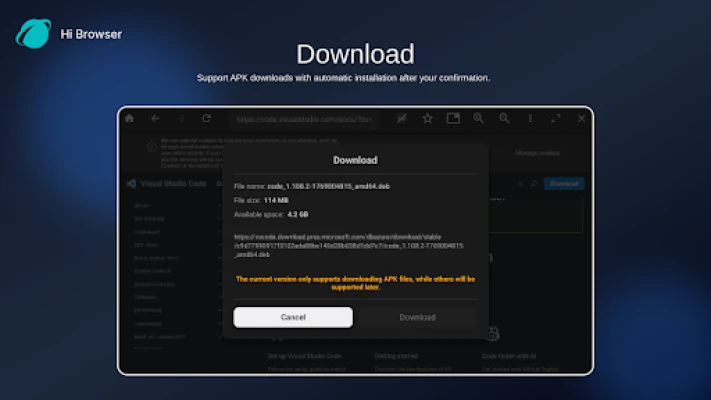711x400 pixels.
Task: Click the Hi Browser logo icon
Action: pyautogui.click(x=33, y=33)
